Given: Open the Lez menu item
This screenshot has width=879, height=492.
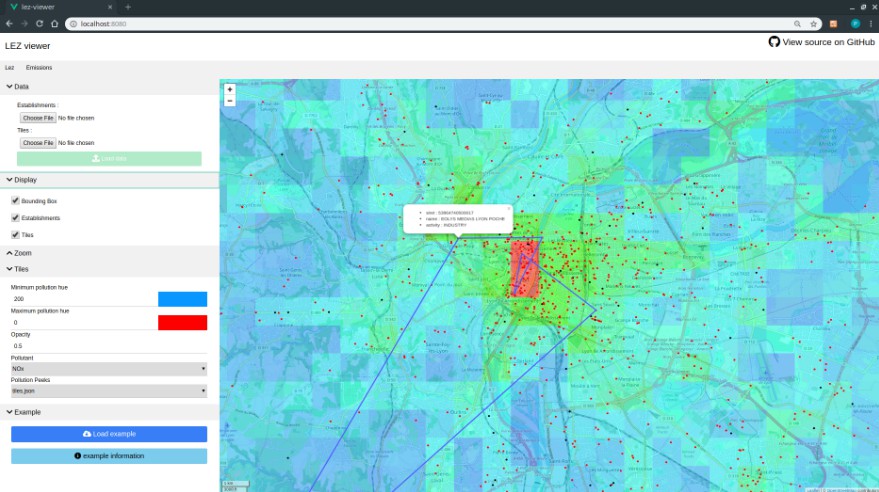Looking at the screenshot, I should 10,68.
